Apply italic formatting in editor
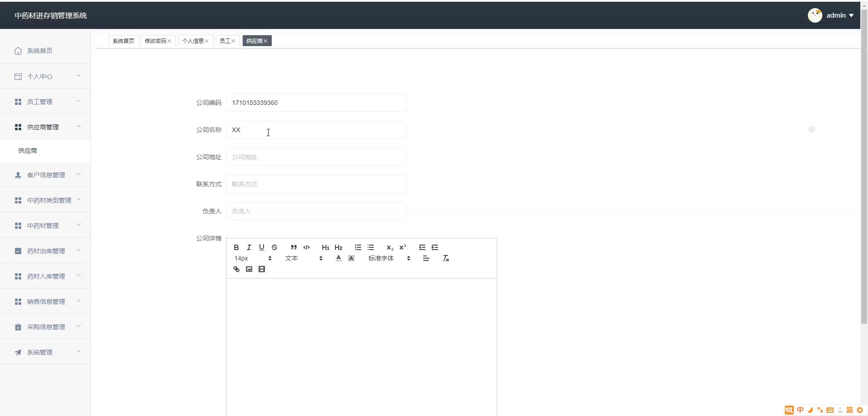868x416 pixels. [x=249, y=247]
